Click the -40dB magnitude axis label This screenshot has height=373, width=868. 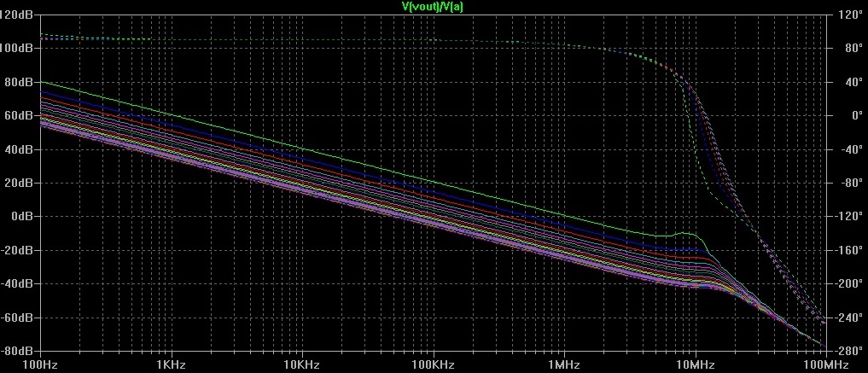(18, 284)
